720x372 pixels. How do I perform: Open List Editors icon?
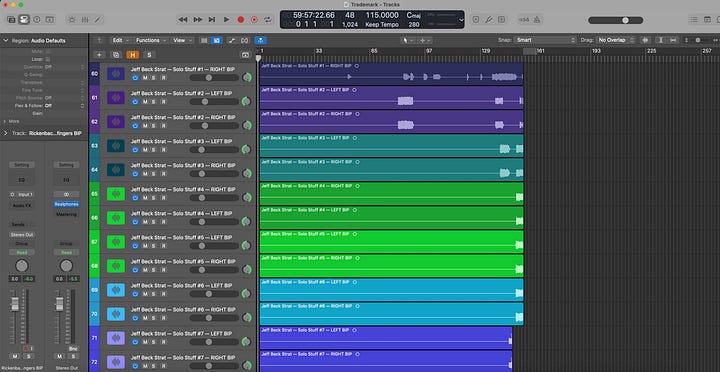[694, 20]
